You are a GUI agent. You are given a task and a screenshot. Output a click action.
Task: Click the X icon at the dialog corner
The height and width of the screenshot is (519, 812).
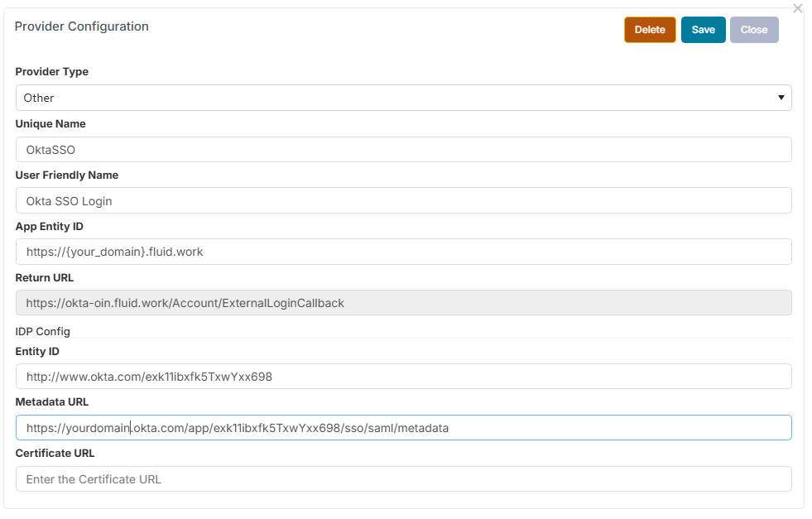(x=797, y=8)
